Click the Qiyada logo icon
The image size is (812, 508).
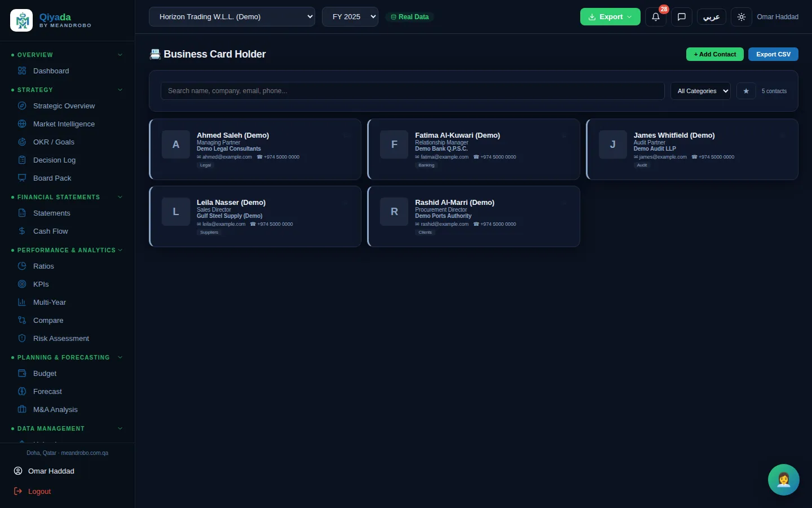pyautogui.click(x=21, y=20)
